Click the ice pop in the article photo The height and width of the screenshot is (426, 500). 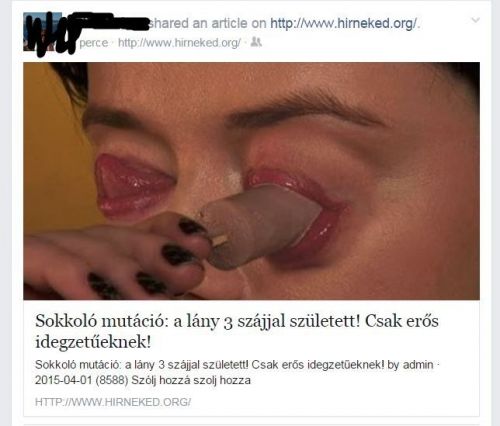point(260,225)
